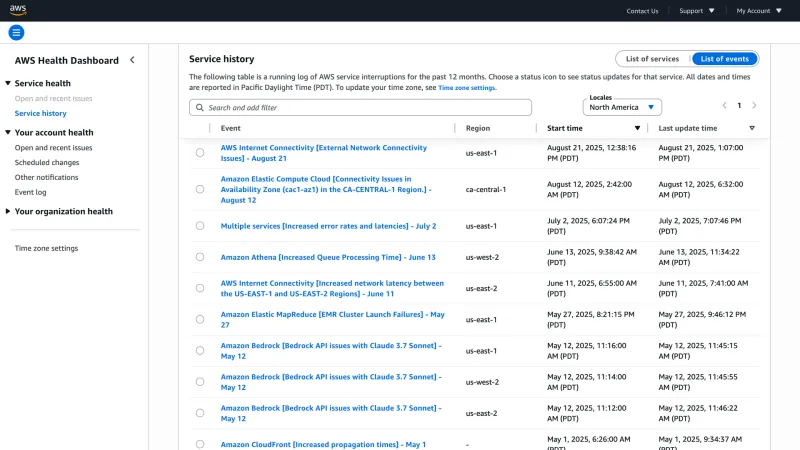Focus the Search and add filter field
Viewport: 800px width, 450px height.
360,108
